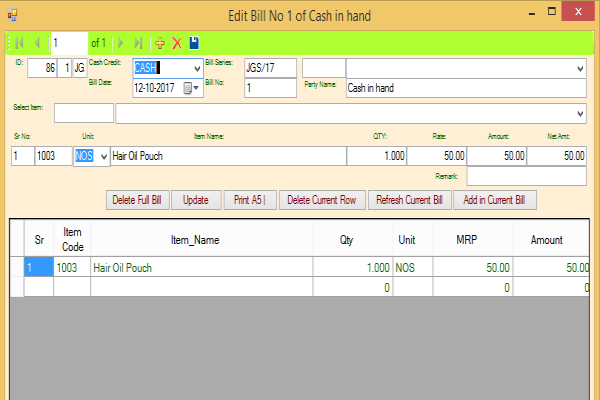The height and width of the screenshot is (400, 600).
Task: Click the Update button
Action: 196,200
